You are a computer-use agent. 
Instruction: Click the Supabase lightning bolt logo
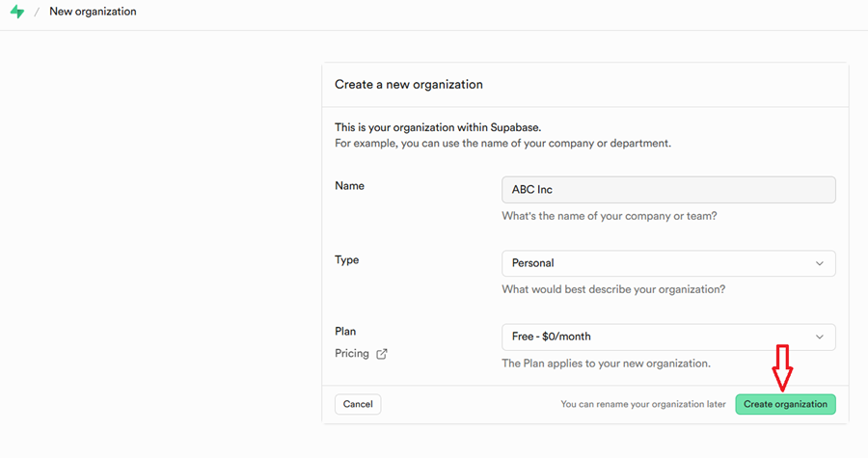pos(16,12)
